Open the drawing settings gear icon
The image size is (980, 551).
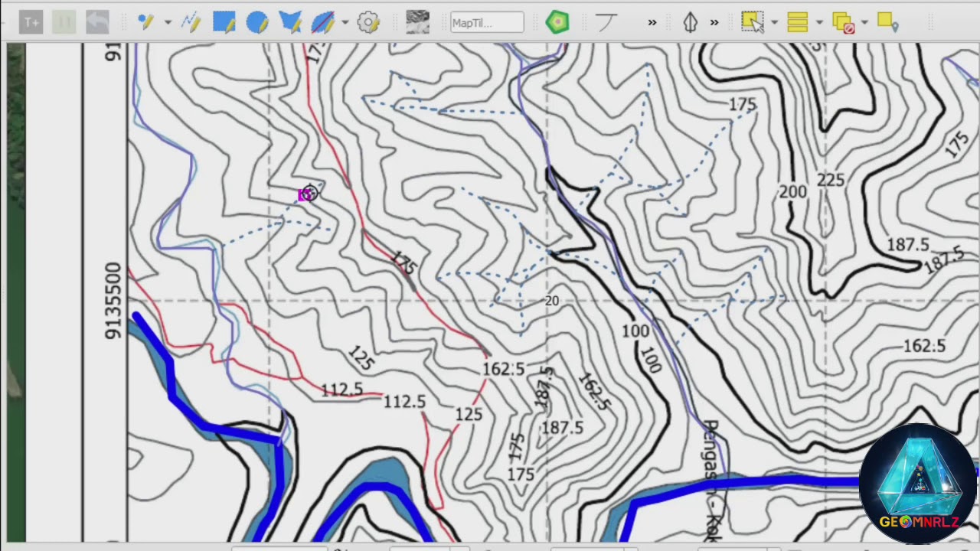368,23
